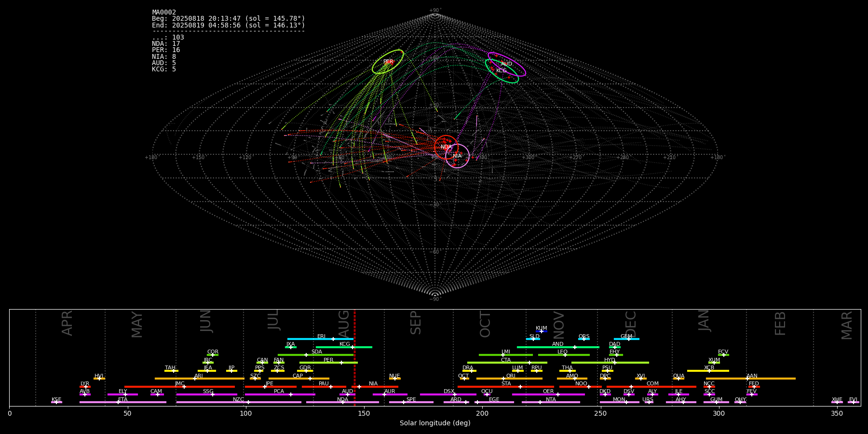868x434 pixels.
Task: Click the ORI shower bar label
Action: [x=511, y=376]
